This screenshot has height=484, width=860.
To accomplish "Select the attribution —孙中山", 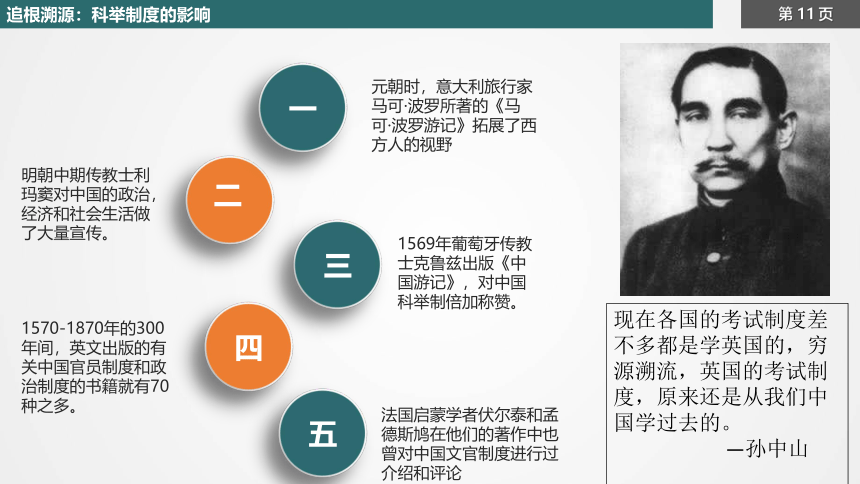I will (767, 449).
